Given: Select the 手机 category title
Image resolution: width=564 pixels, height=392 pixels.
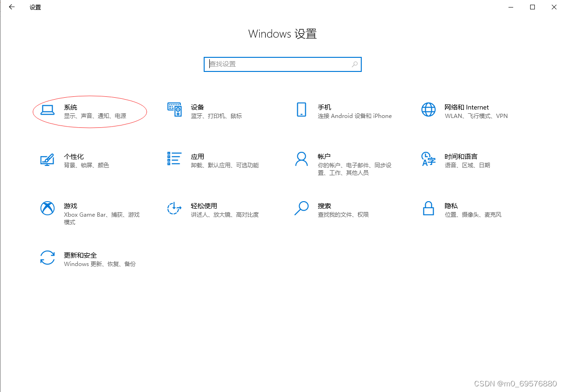Looking at the screenshot, I should (x=325, y=107).
